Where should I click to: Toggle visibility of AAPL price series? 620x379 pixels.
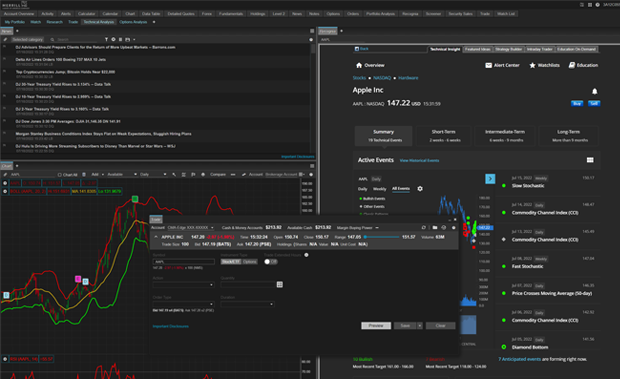click(x=5, y=183)
